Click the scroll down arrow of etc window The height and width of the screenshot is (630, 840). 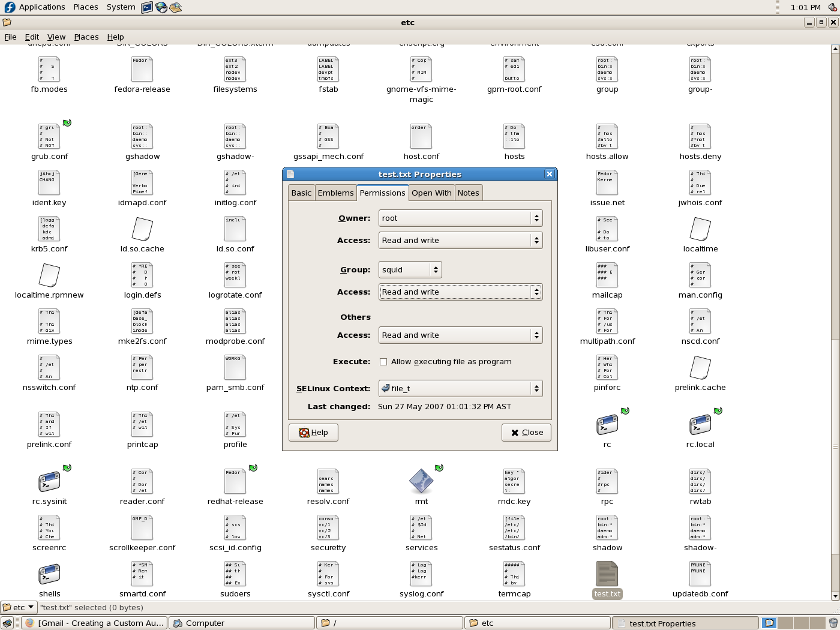835,596
